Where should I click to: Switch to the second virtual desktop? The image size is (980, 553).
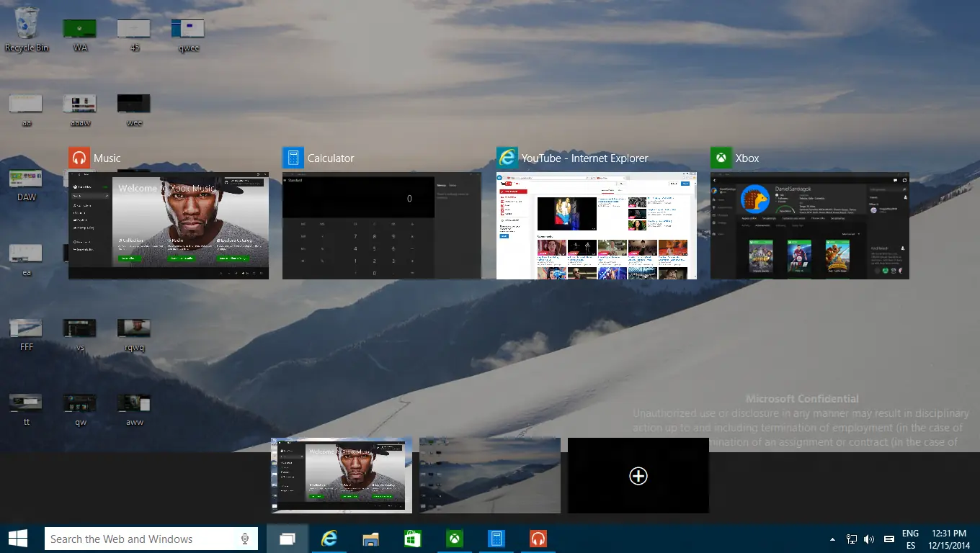pyautogui.click(x=490, y=475)
